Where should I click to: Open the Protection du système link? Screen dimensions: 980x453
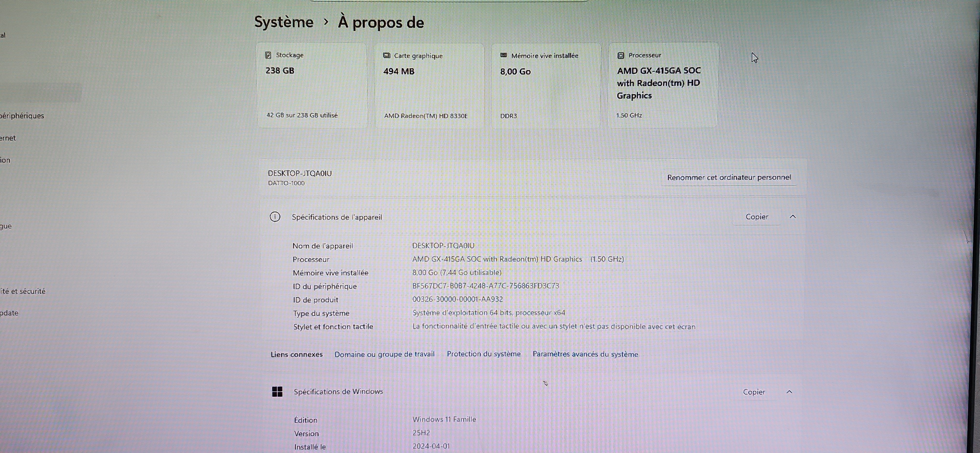484,354
